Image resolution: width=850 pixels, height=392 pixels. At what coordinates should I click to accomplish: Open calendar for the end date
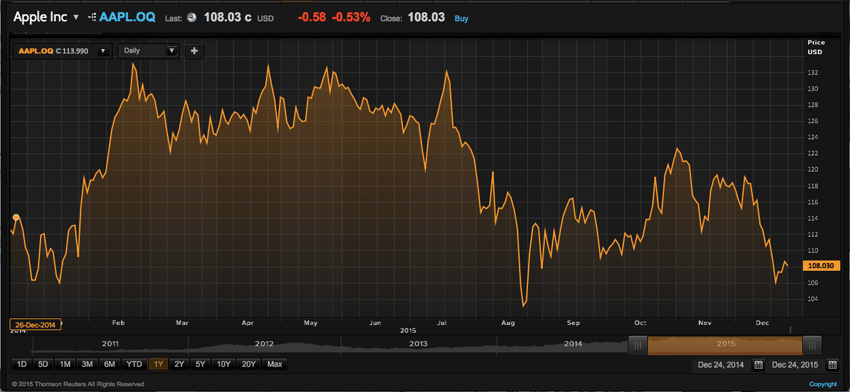pyautogui.click(x=832, y=364)
